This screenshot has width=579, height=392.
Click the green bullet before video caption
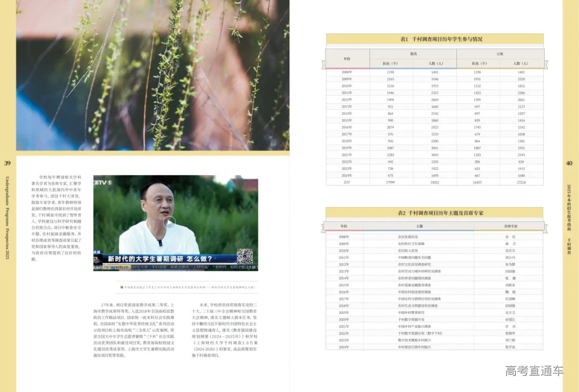pyautogui.click(x=122, y=287)
